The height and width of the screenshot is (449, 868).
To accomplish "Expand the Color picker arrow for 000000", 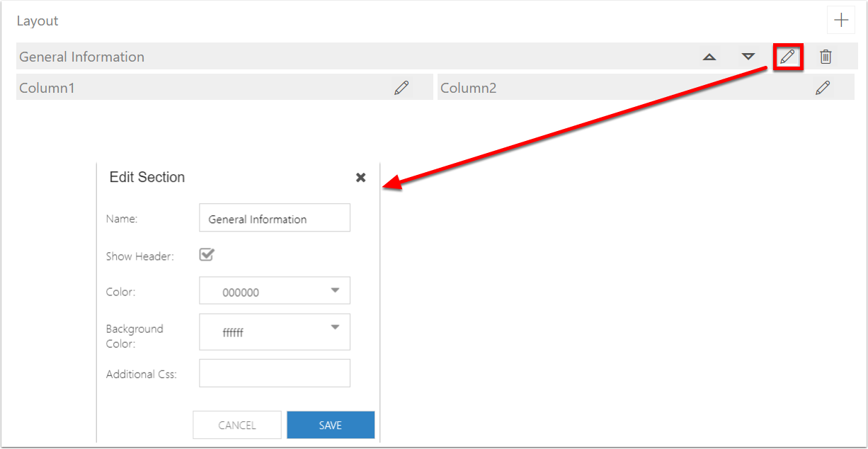I will click(336, 290).
